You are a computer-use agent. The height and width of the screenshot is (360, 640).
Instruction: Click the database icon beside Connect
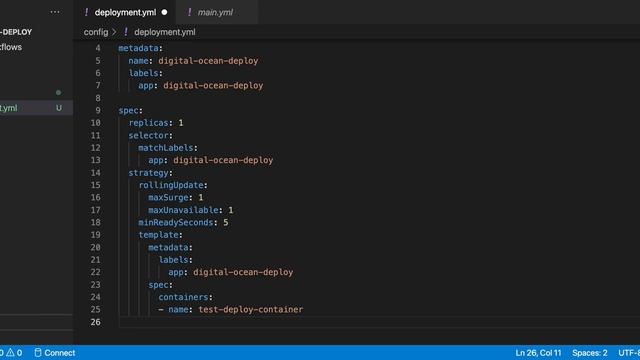pyautogui.click(x=38, y=353)
